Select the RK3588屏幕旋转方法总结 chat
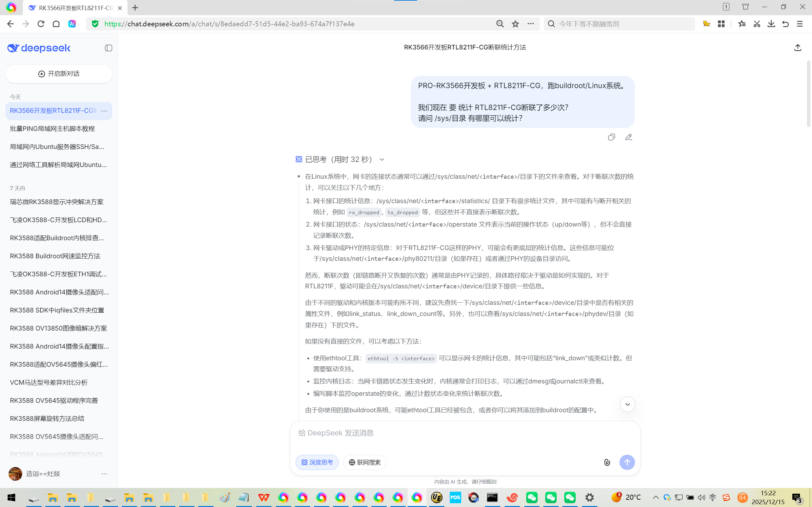The width and height of the screenshot is (812, 507). [x=47, y=419]
